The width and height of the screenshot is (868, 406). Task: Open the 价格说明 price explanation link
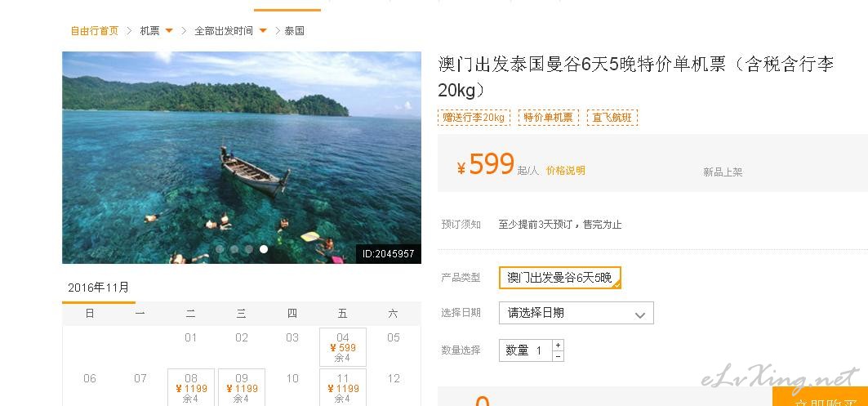565,171
